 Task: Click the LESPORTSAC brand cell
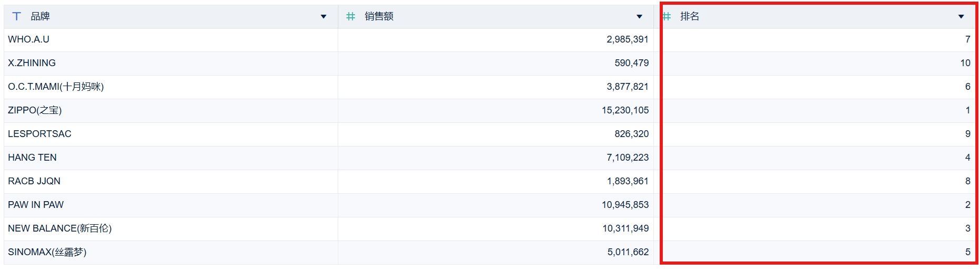coord(171,134)
